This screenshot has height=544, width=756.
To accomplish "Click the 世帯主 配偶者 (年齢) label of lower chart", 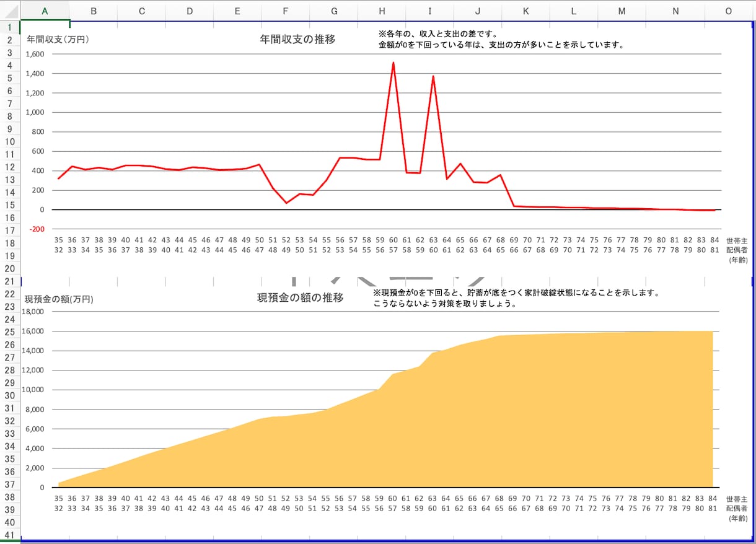I will point(737,509).
